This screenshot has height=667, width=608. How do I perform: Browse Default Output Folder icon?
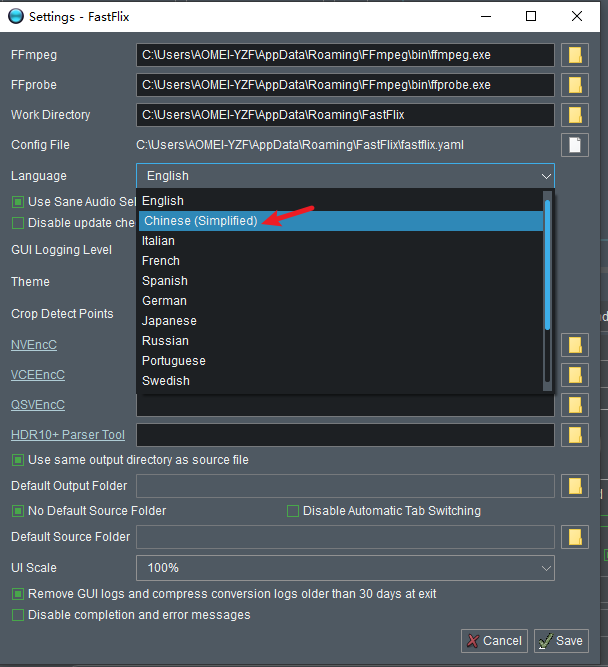[575, 486]
